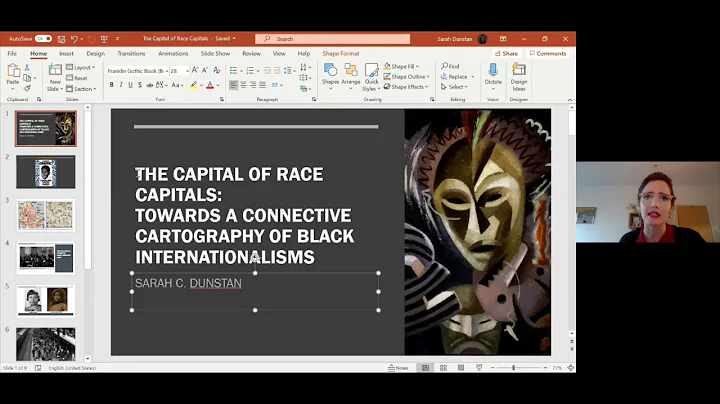Click the Select button in Editing
This screenshot has height=404, width=720.
coord(454,87)
